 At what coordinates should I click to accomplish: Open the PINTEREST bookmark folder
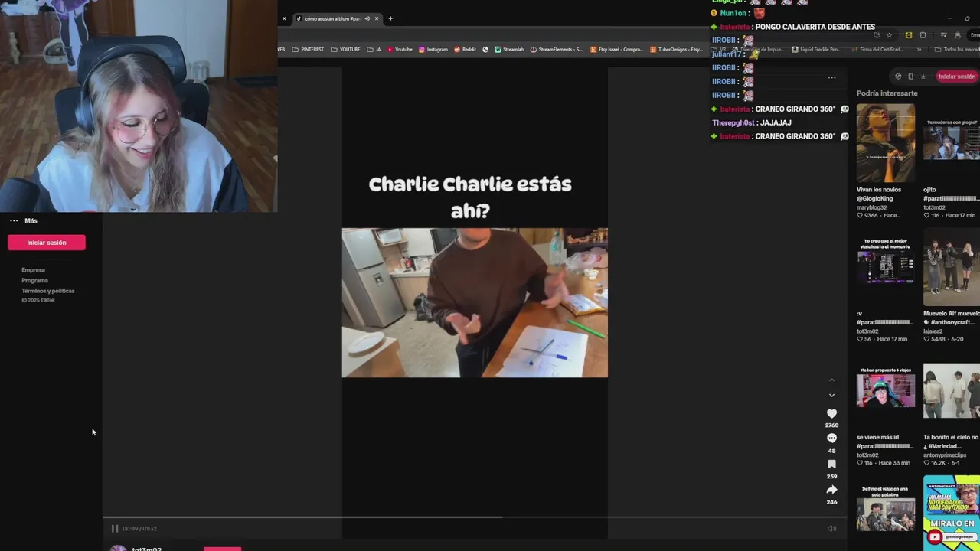click(308, 49)
